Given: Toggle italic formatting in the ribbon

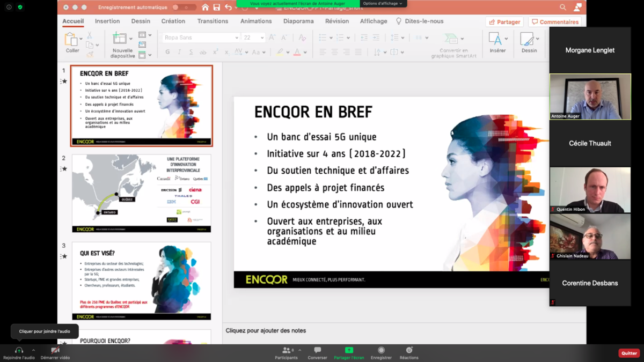Looking at the screenshot, I should 179,52.
